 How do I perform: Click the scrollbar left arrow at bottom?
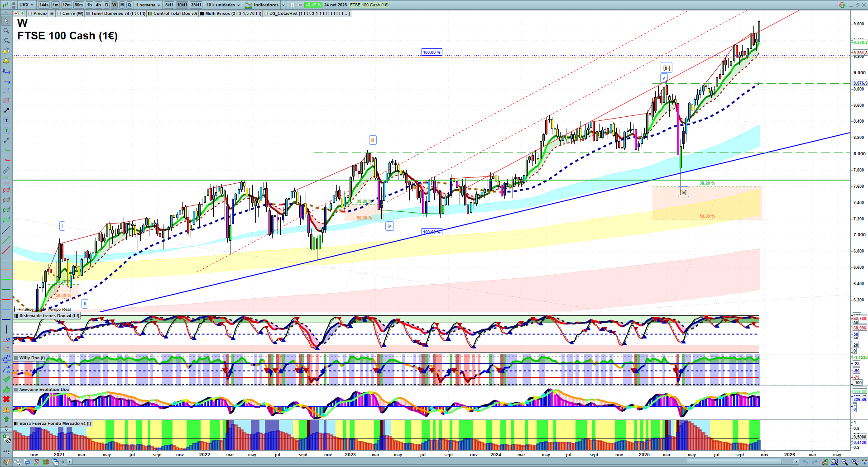[x=69, y=462]
